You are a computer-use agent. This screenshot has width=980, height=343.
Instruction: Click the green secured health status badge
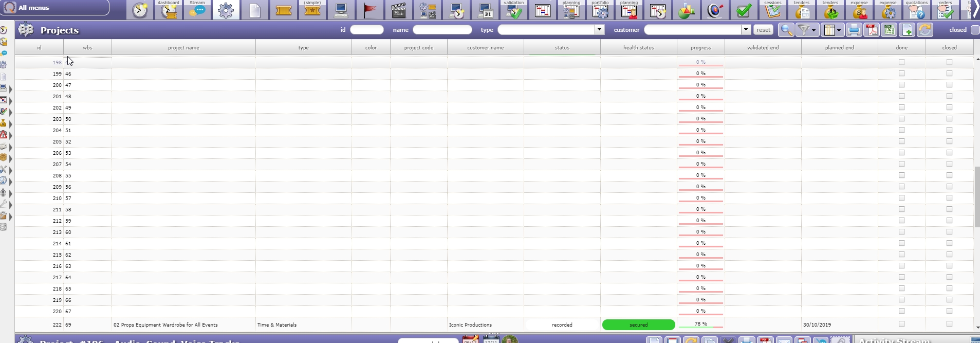[x=638, y=324]
